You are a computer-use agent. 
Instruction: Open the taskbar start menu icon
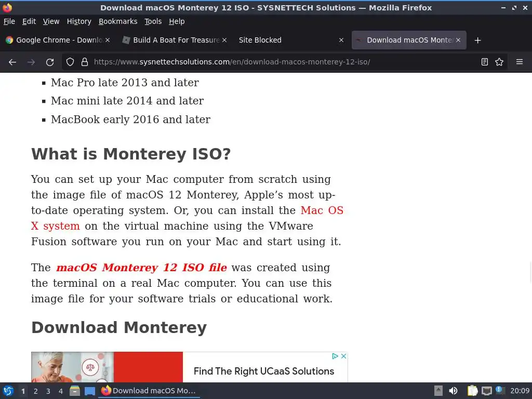pos(8,391)
